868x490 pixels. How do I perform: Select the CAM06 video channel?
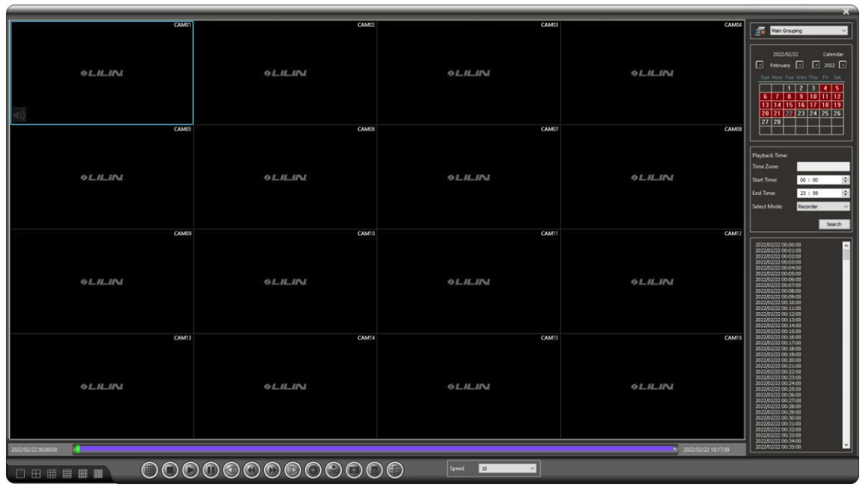tap(285, 177)
